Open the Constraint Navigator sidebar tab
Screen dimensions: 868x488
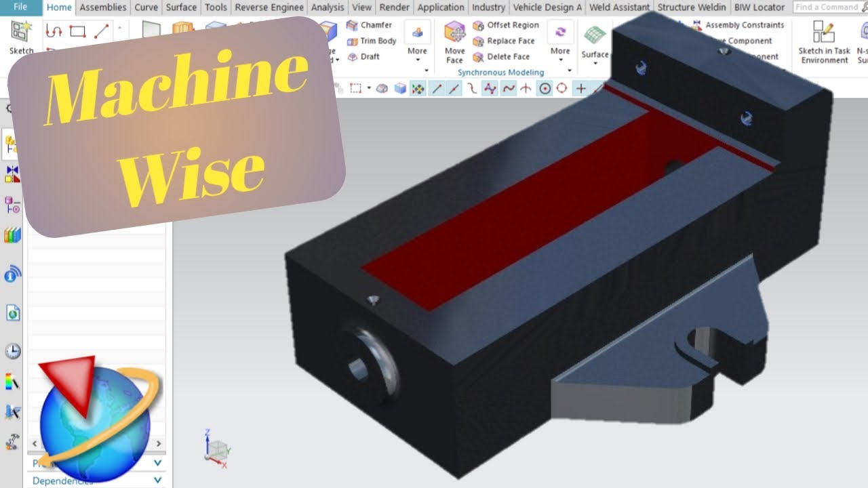12,174
